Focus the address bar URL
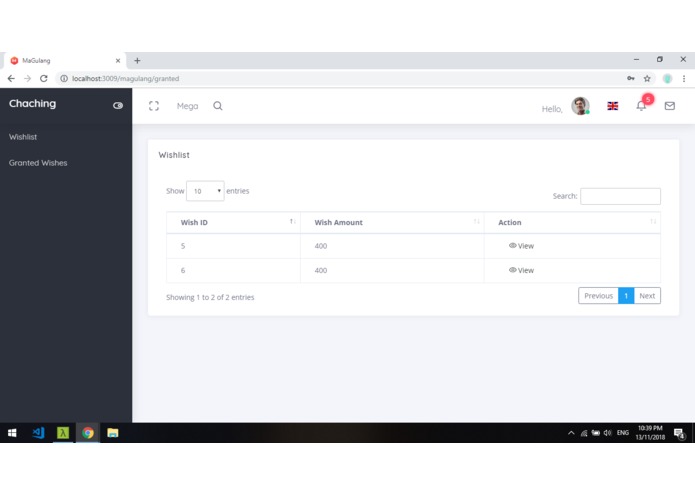 point(125,78)
